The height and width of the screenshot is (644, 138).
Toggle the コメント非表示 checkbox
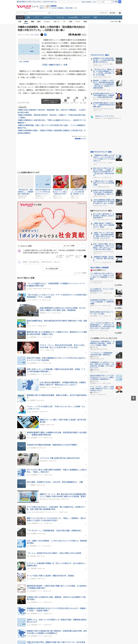coord(75,273)
